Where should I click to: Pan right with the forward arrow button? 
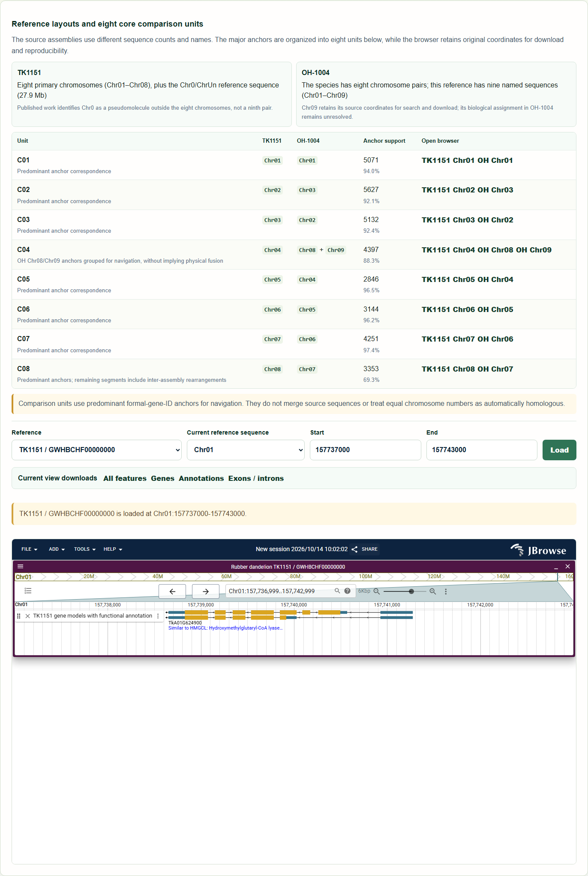pyautogui.click(x=206, y=591)
